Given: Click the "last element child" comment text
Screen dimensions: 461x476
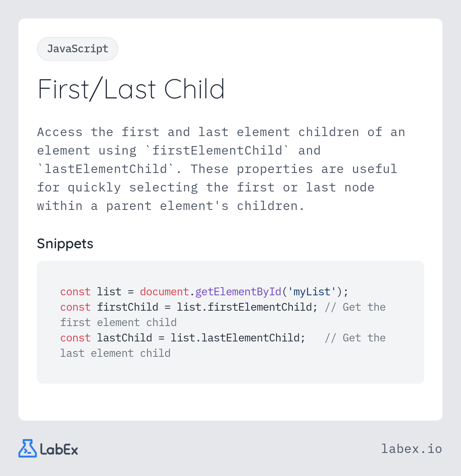Looking at the screenshot, I should (115, 353).
